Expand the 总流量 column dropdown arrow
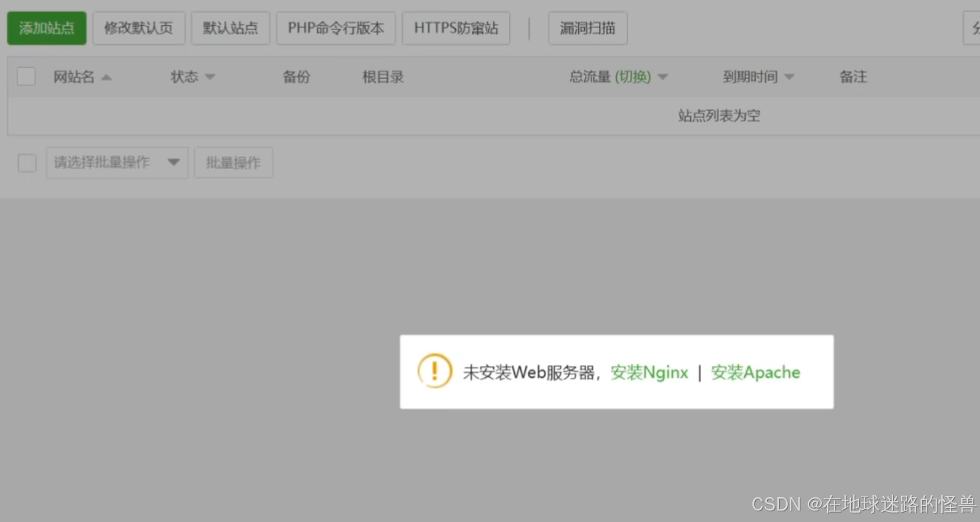This screenshot has width=980, height=522. (x=663, y=77)
